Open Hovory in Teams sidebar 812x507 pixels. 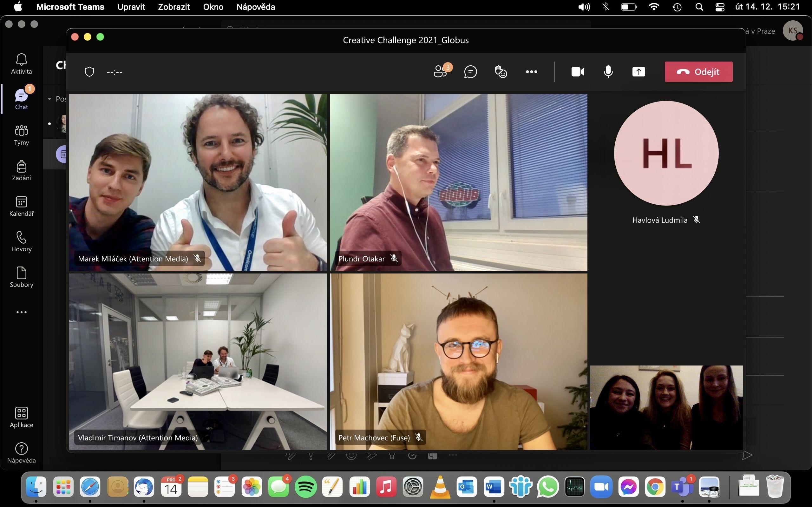22,241
